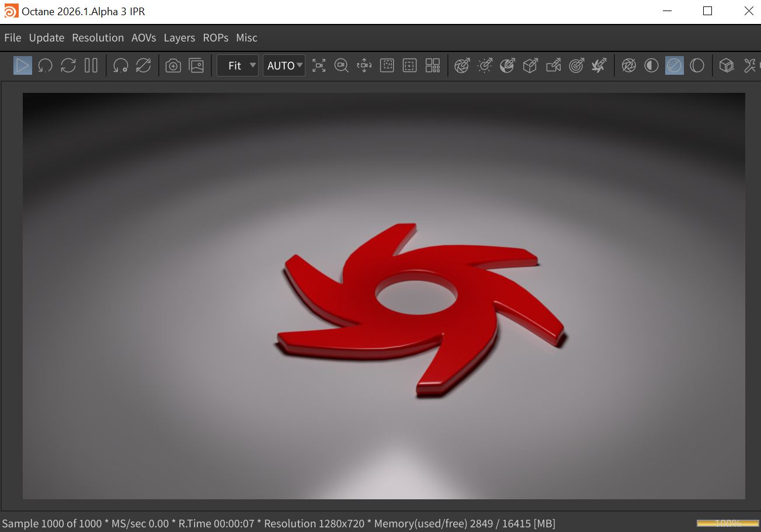Click the camera snapshot icon
This screenshot has height=532, width=761.
pyautogui.click(x=173, y=65)
